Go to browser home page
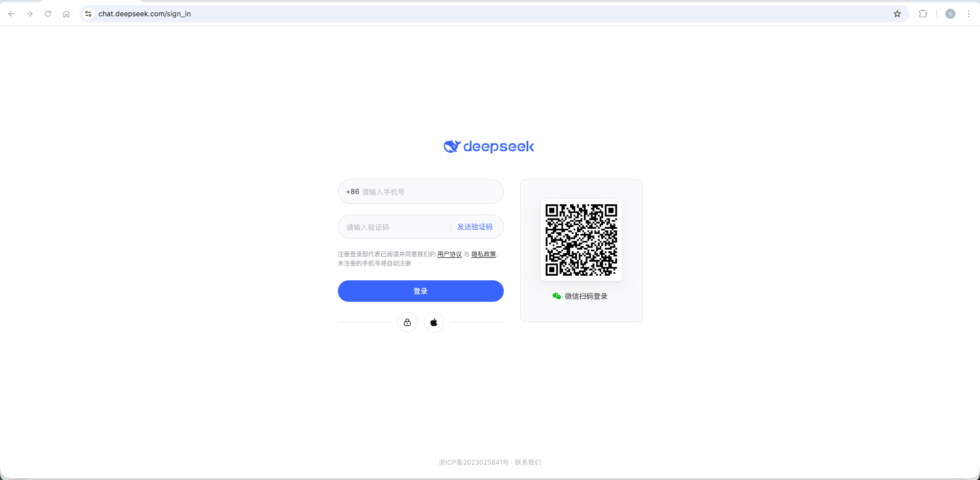980x480 pixels. click(66, 14)
